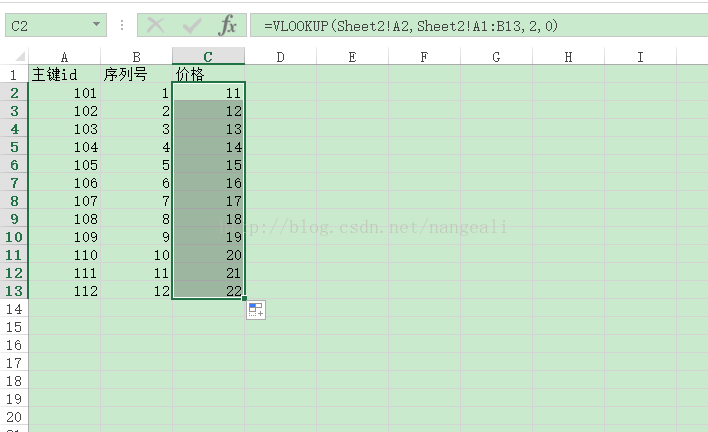Click the cell with value 111

(65, 273)
